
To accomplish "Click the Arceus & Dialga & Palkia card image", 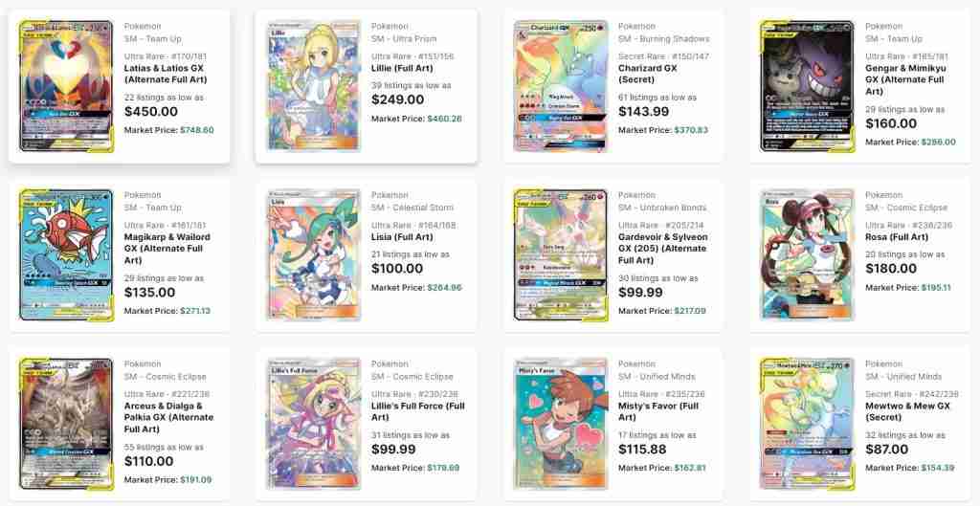I will click(66, 423).
